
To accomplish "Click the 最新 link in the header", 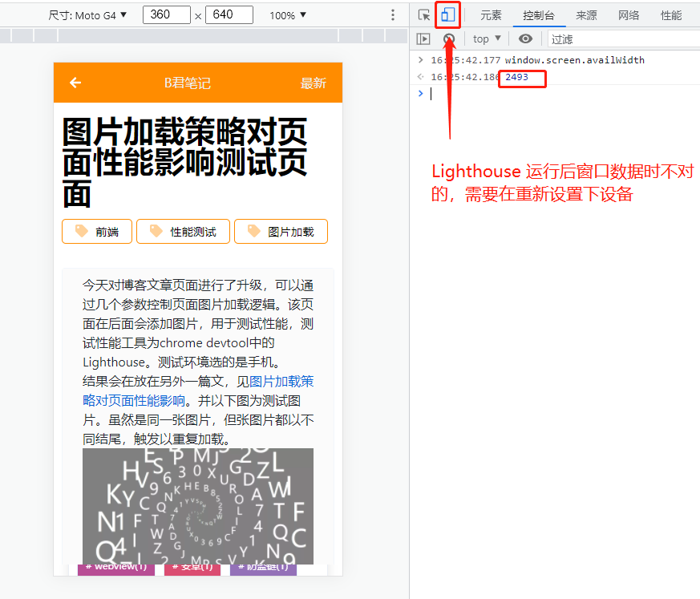I will point(314,83).
